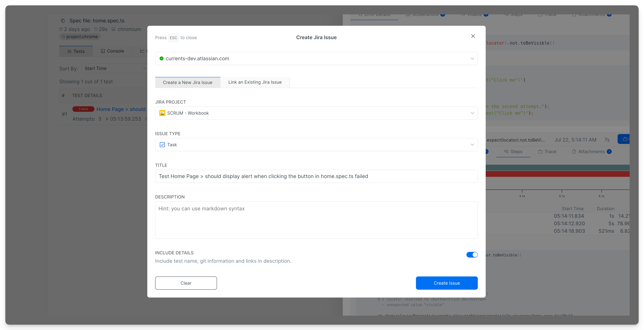Click the copy icon beside Spec file

63,21
